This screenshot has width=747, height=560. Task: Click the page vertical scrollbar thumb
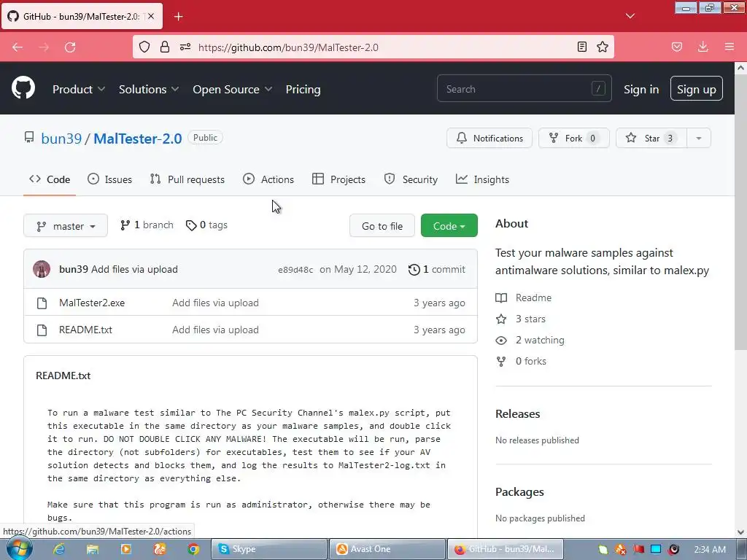click(740, 212)
